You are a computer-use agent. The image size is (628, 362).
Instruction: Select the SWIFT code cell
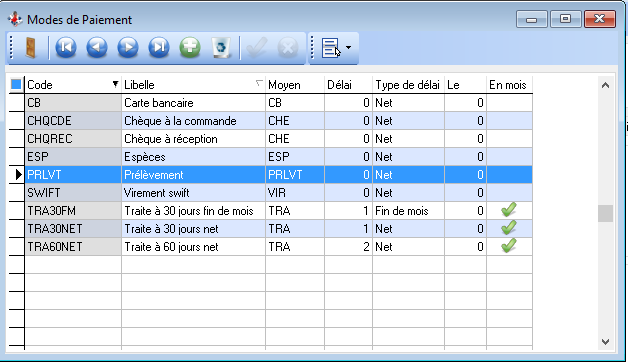(x=73, y=193)
